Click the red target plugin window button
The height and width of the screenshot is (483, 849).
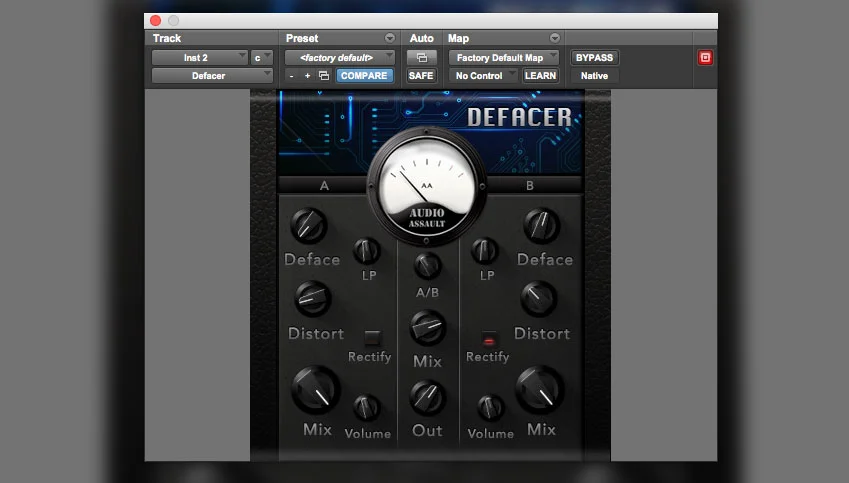705,57
